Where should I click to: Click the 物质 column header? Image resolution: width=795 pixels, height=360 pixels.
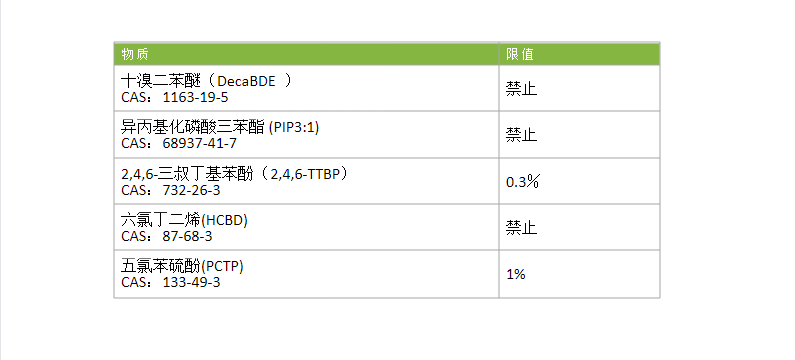pyautogui.click(x=134, y=54)
